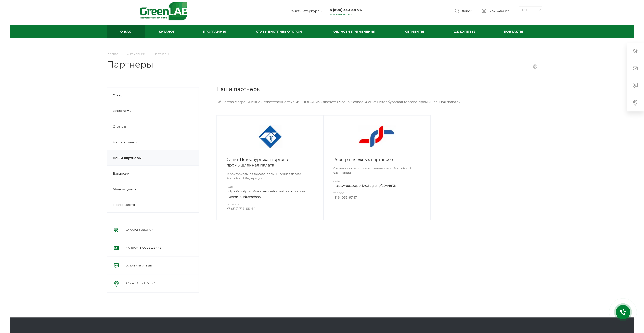644x333 pixels.
Task: Click the search magnifier icon
Action: coord(457,11)
